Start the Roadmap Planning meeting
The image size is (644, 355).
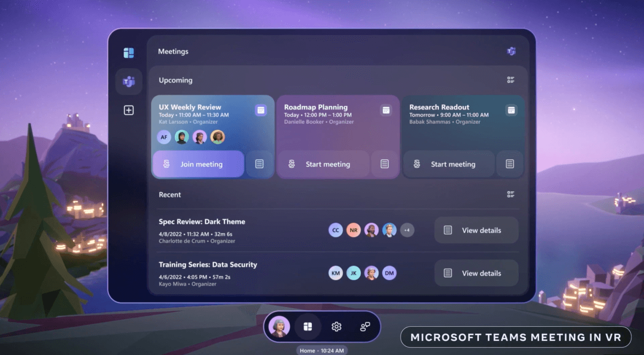click(x=324, y=164)
